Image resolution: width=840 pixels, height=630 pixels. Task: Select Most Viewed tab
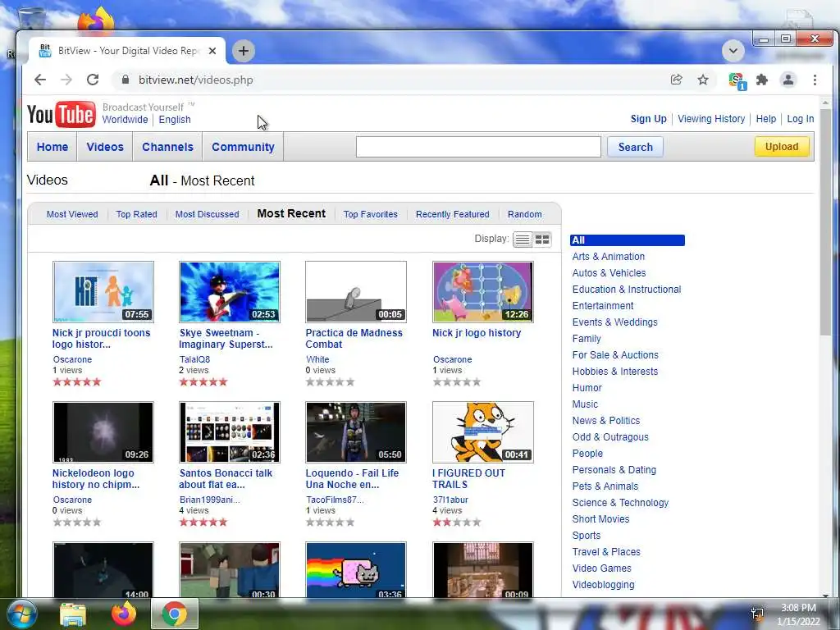[72, 214]
